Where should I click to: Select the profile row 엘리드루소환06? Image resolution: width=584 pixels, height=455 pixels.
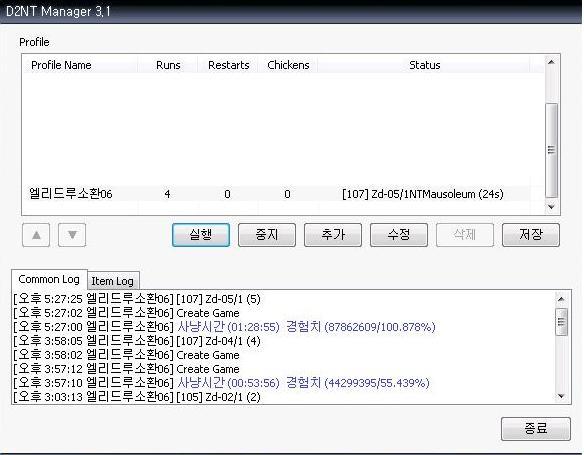tap(276, 194)
